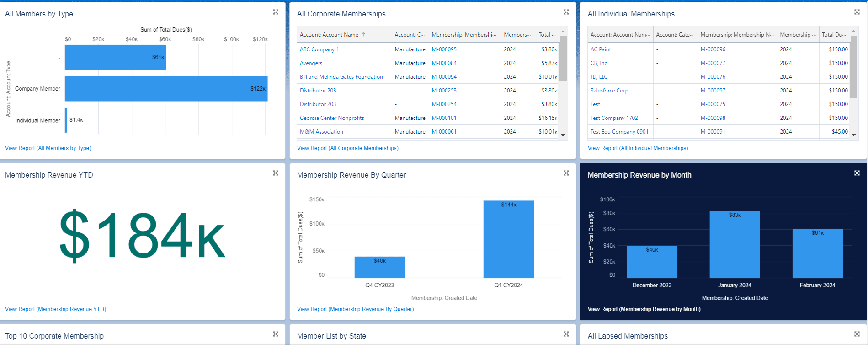Open the Test Company 1702 account

coord(614,118)
